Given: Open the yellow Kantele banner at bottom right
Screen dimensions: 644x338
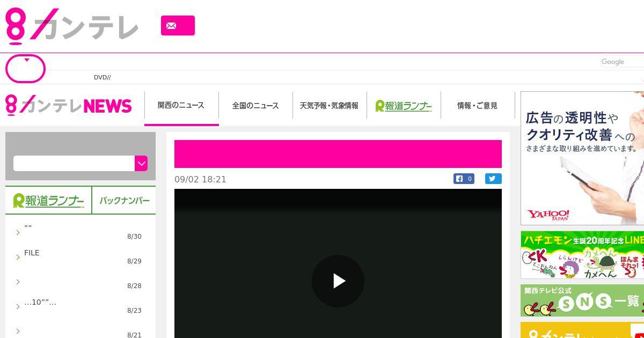Looking at the screenshot, I should click(582, 330).
